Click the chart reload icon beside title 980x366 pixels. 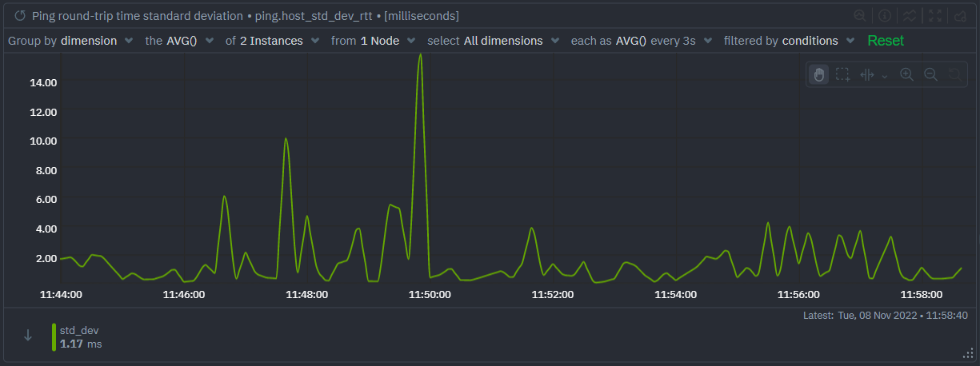pos(20,15)
